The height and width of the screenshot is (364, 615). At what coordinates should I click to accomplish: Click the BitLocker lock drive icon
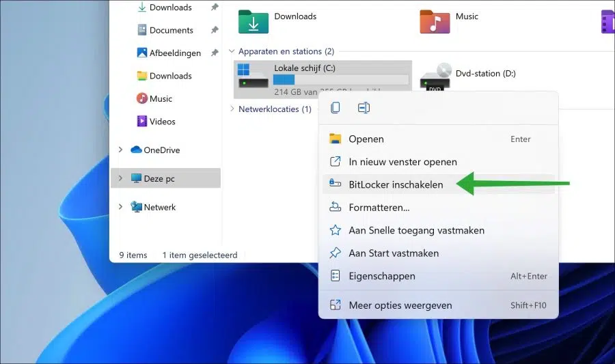(336, 183)
